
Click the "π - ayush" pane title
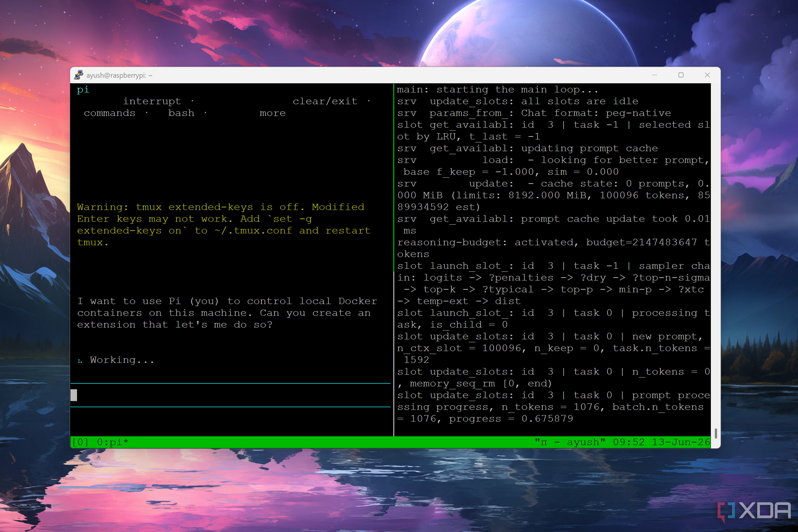point(570,442)
